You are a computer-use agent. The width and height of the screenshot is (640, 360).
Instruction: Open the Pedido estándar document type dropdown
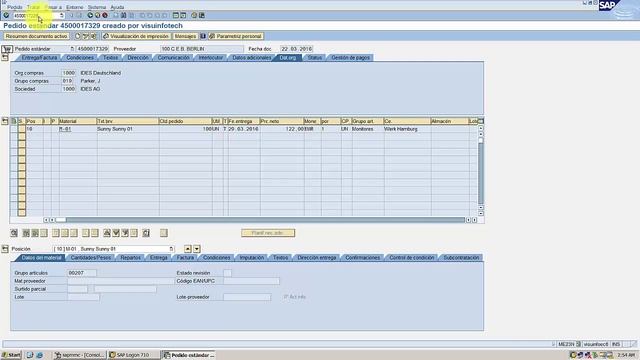[72, 49]
